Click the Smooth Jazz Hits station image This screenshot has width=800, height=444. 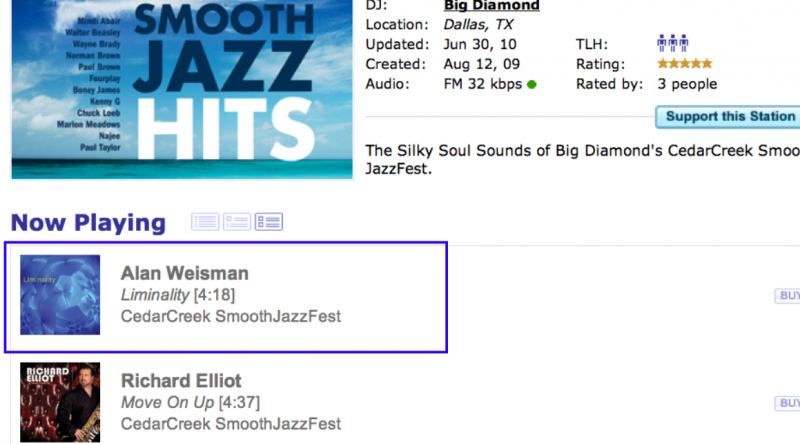pos(182,88)
